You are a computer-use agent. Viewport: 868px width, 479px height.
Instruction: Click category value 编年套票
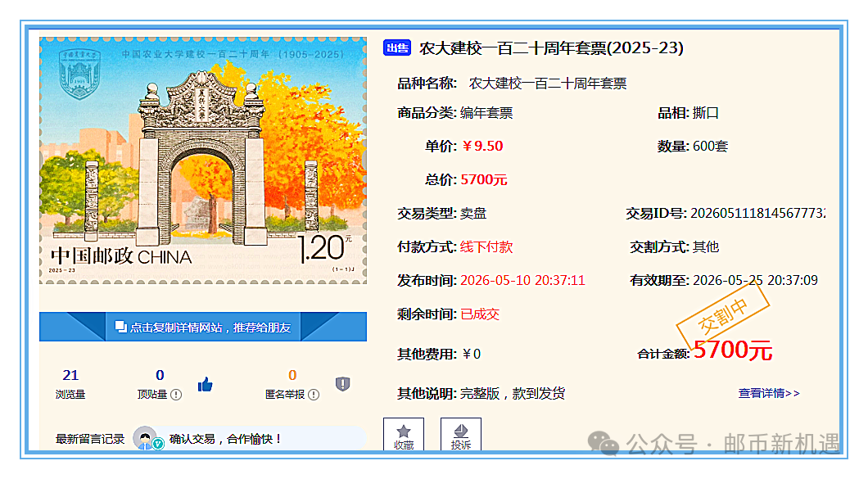[486, 113]
